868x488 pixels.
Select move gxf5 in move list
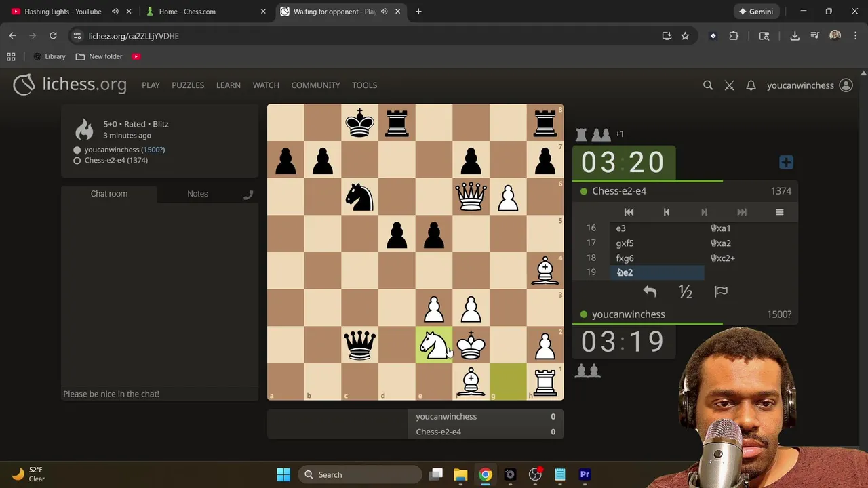pyautogui.click(x=657, y=243)
